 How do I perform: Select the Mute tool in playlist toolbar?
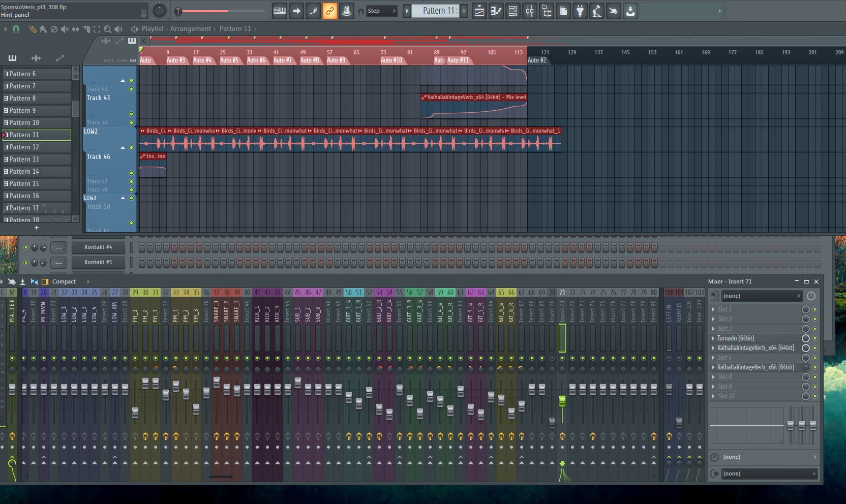pos(65,29)
